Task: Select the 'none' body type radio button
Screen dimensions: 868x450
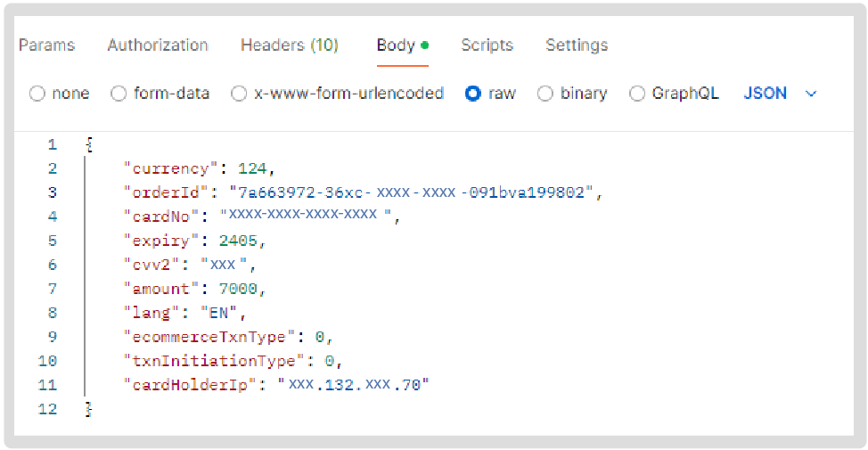Action: (37, 94)
